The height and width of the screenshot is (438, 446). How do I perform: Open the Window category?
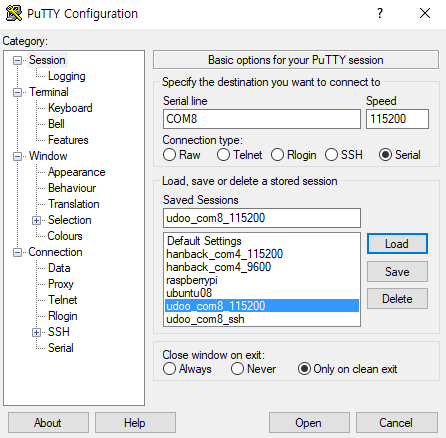pyautogui.click(x=48, y=156)
